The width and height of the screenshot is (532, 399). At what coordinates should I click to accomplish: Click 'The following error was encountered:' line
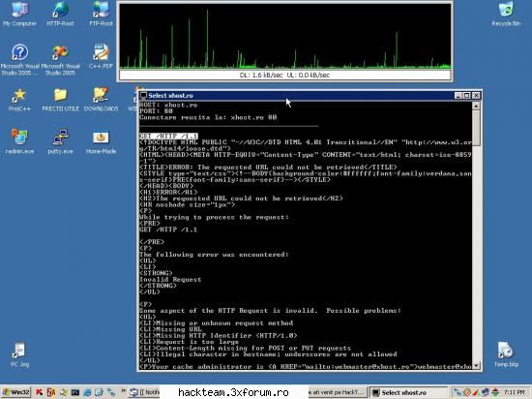pos(214,255)
